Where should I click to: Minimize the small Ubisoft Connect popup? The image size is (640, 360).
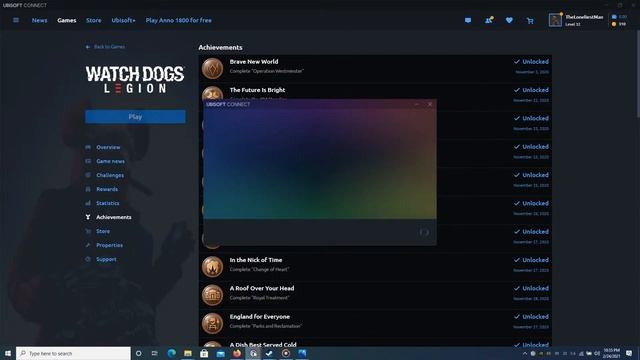click(417, 104)
